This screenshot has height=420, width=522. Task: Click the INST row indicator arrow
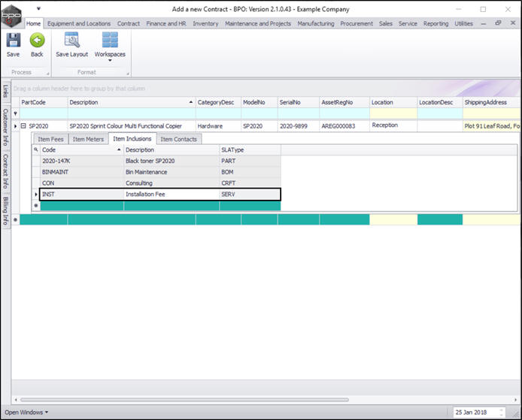[36, 194]
